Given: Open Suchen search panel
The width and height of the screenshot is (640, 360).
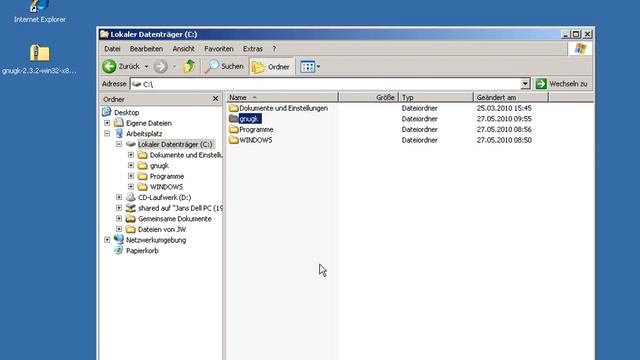Looking at the screenshot, I should pyautogui.click(x=224, y=66).
